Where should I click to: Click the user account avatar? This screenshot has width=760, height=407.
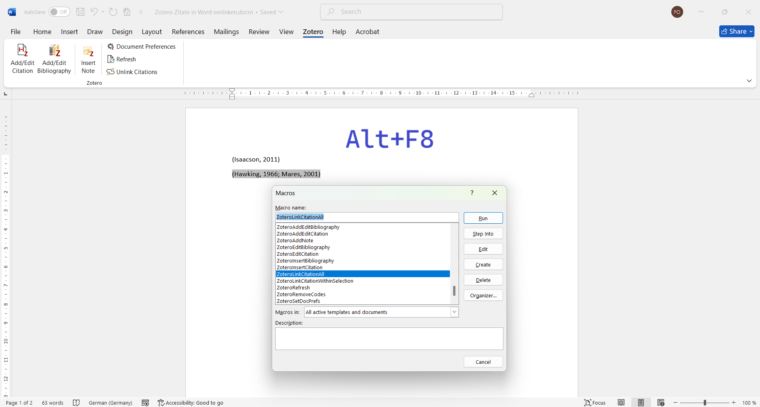677,12
